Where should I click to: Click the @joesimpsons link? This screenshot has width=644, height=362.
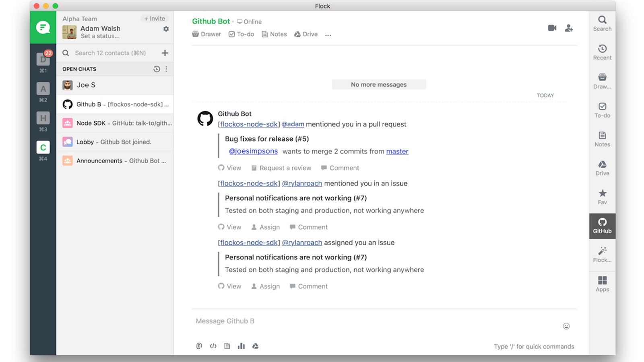(x=253, y=151)
